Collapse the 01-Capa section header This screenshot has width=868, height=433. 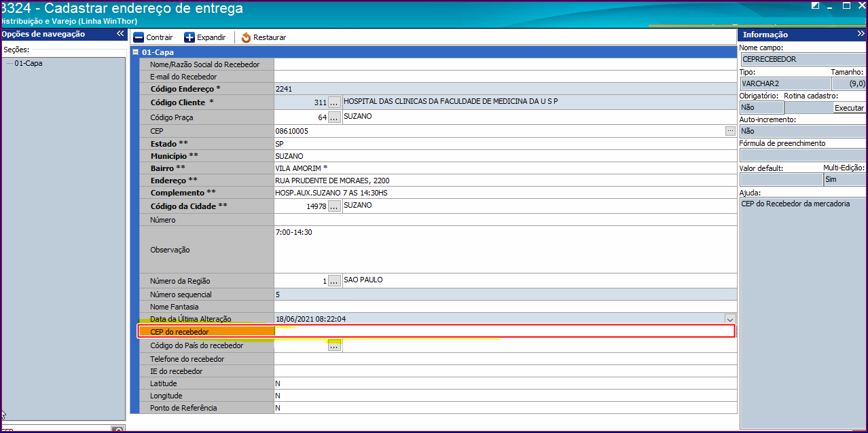click(x=136, y=52)
